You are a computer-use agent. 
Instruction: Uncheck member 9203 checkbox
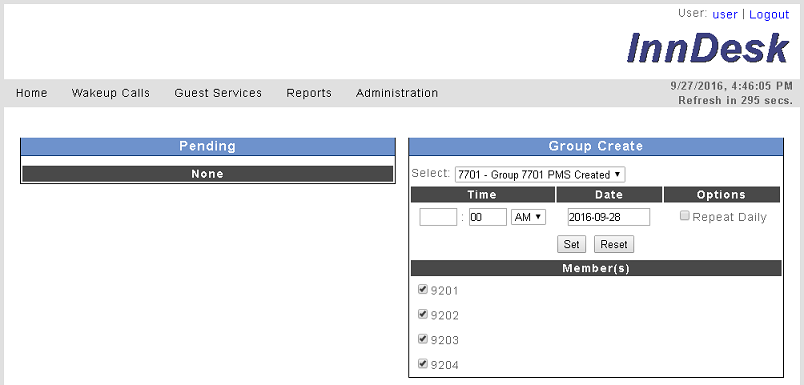click(423, 339)
